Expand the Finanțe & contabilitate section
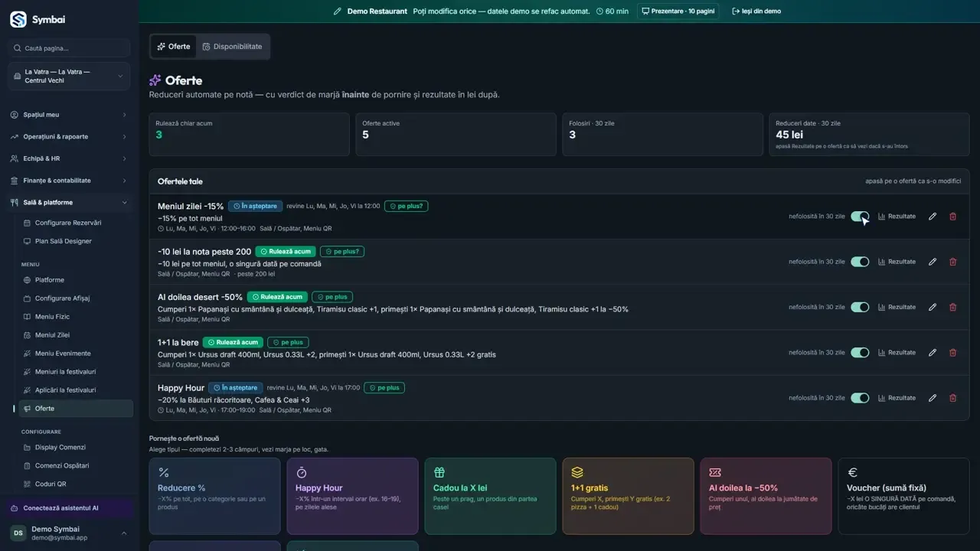 coord(69,181)
